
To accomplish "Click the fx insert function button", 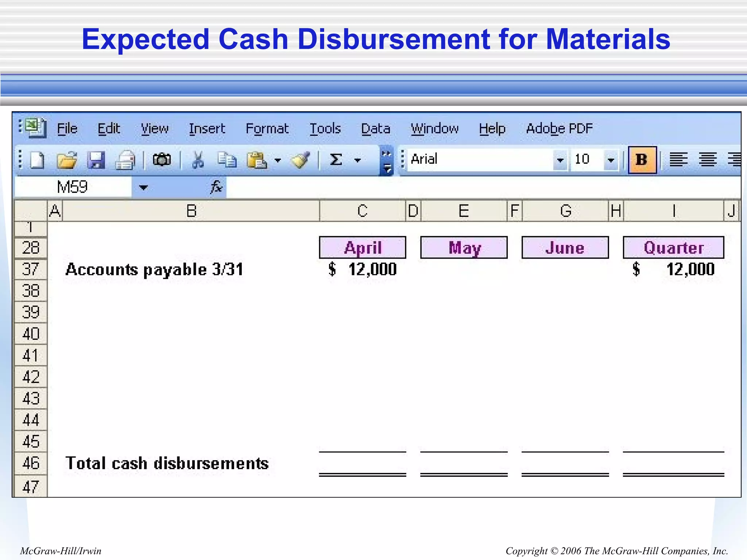I will point(217,187).
